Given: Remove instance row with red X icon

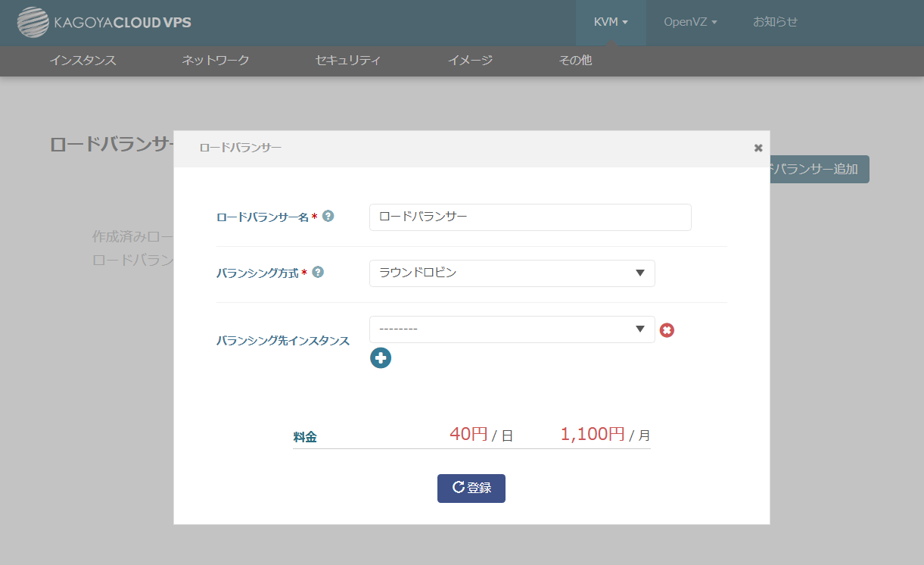Looking at the screenshot, I should [x=667, y=330].
